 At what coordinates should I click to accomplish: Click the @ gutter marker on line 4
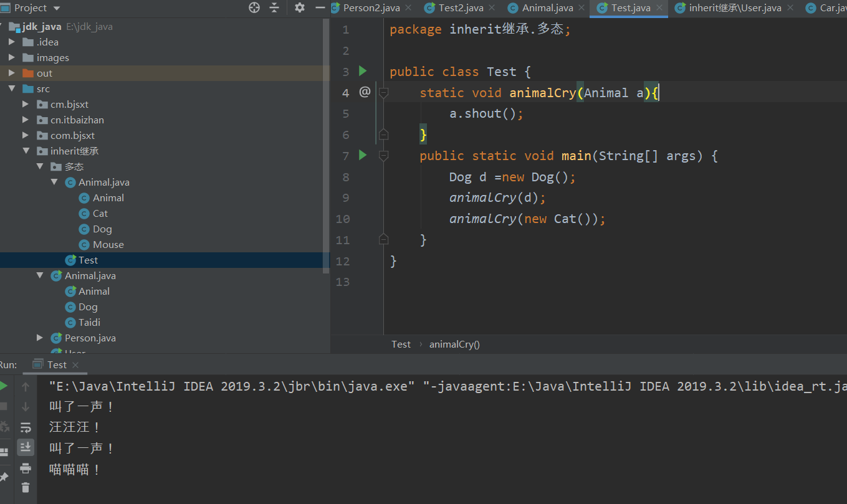[x=365, y=92]
